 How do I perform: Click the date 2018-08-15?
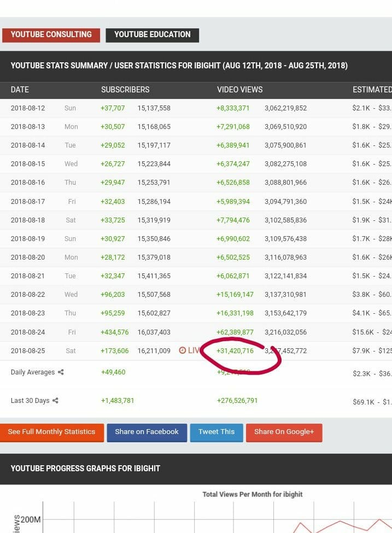click(x=28, y=164)
